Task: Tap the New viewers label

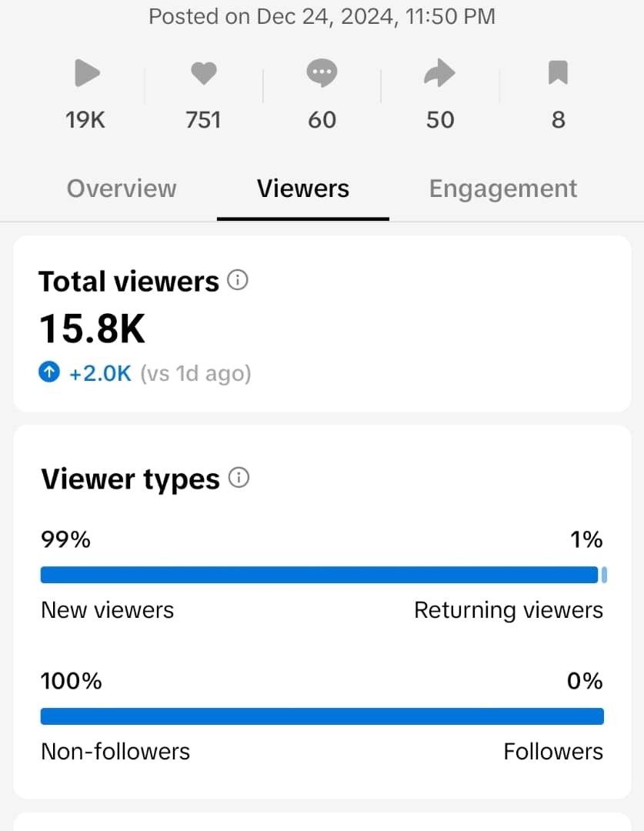Action: [108, 610]
